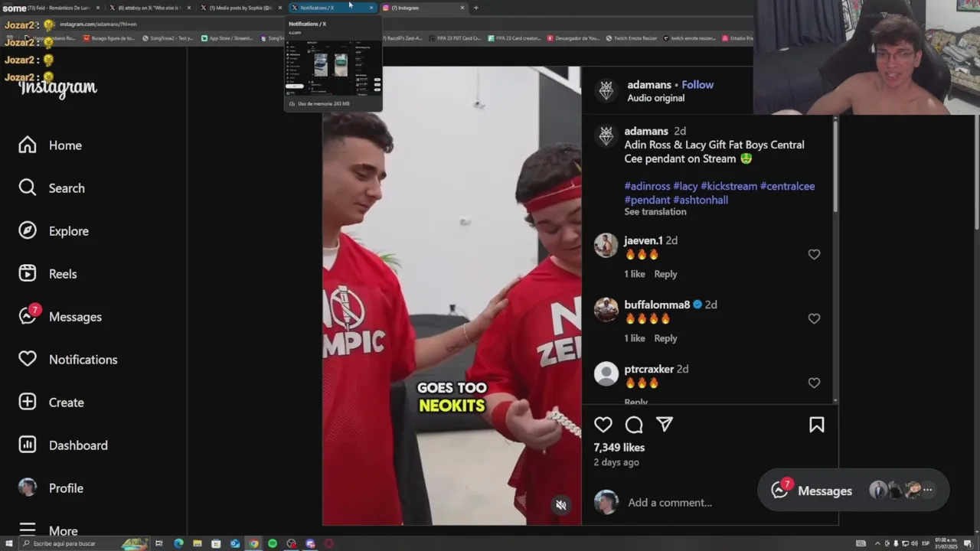Switch to the Media posts by Sophia tab
Image resolution: width=980 pixels, height=551 pixels.
[240, 8]
